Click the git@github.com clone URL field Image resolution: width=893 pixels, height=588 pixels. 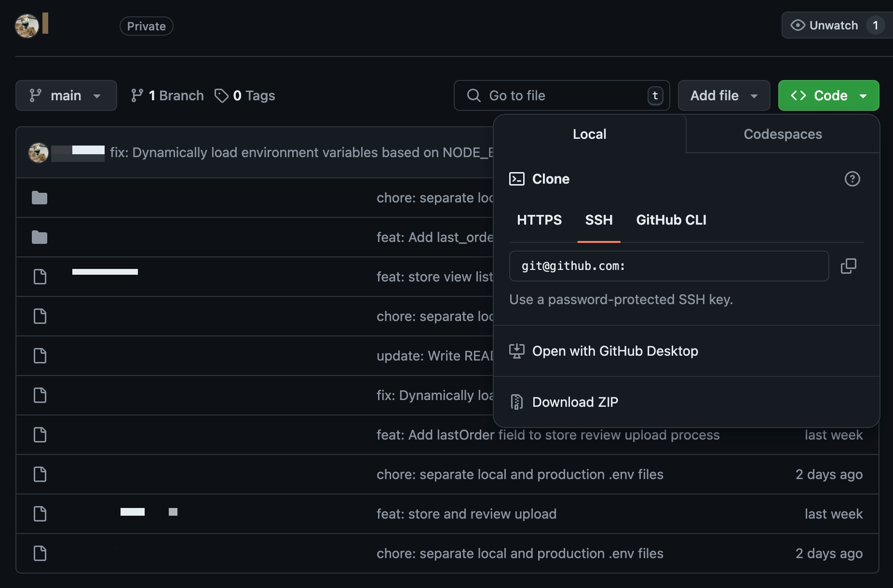669,266
